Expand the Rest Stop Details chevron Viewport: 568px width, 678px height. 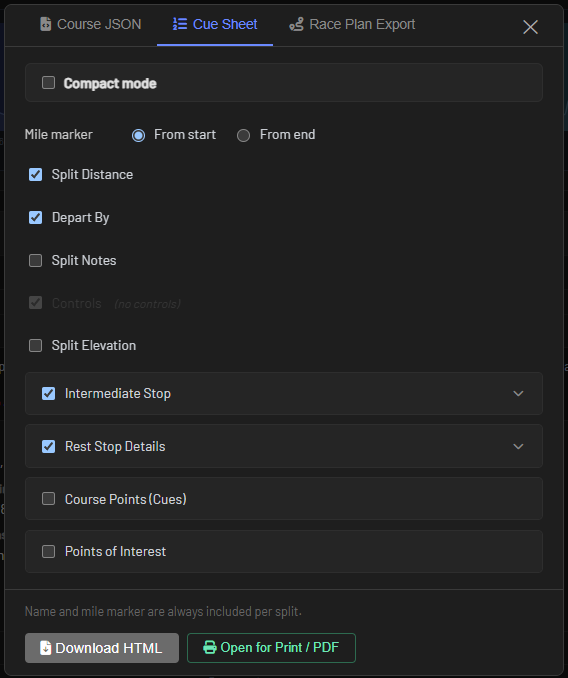(518, 446)
